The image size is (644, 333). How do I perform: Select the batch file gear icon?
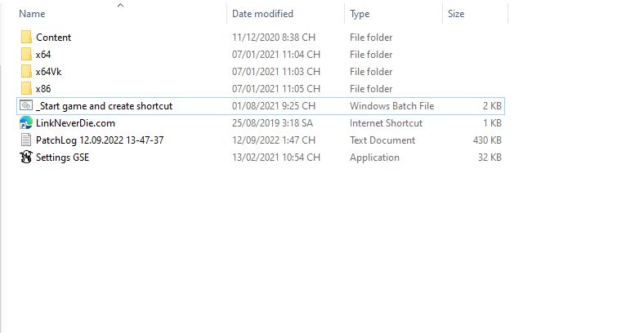point(26,106)
